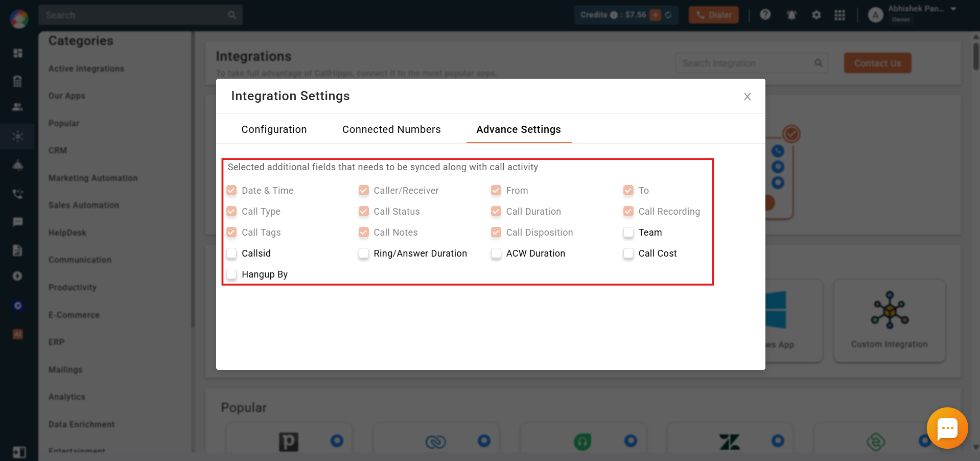Click the Contact Us button
Viewport: 980px width, 461px height.
tap(877, 63)
